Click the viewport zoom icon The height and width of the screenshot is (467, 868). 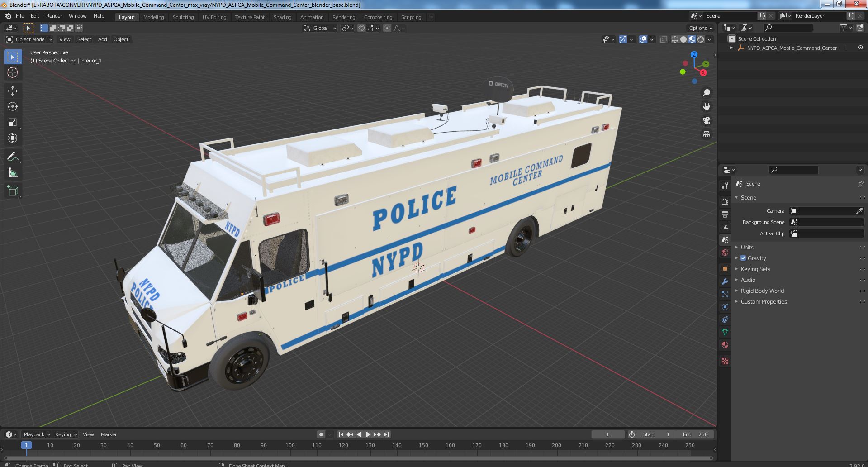pyautogui.click(x=706, y=93)
